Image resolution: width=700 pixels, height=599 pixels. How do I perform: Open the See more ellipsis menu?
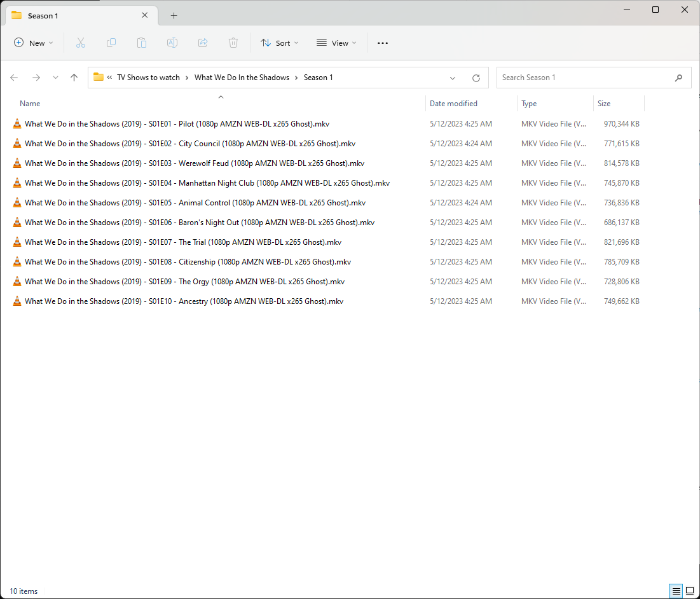pos(383,43)
